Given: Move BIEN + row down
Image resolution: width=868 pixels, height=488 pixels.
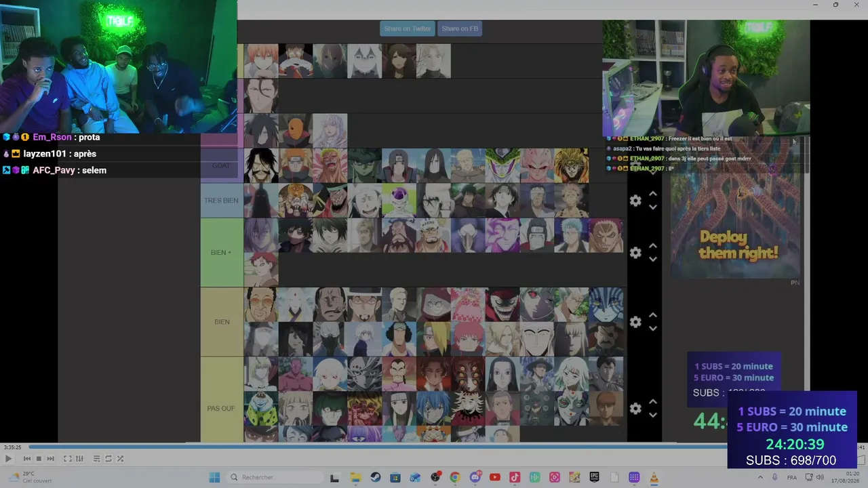Looking at the screenshot, I should pos(652,260).
